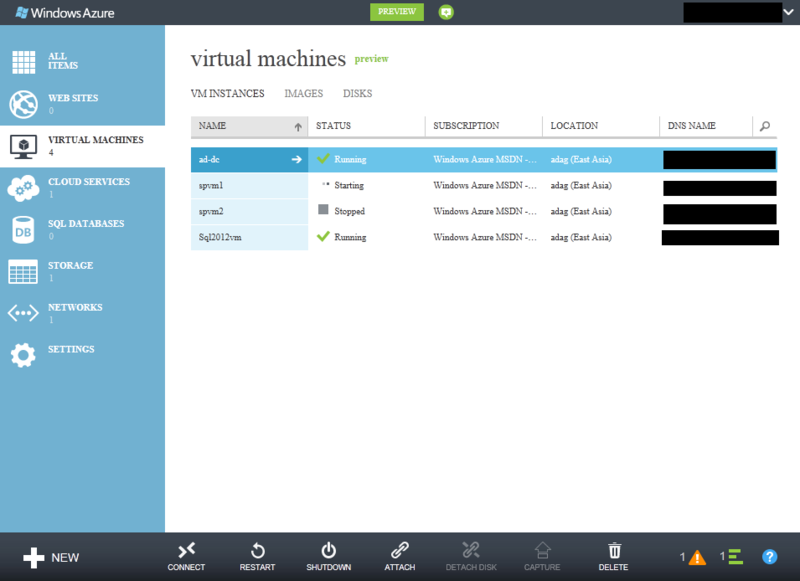
Task: Click the Stopped status of spvm2
Action: click(x=349, y=211)
